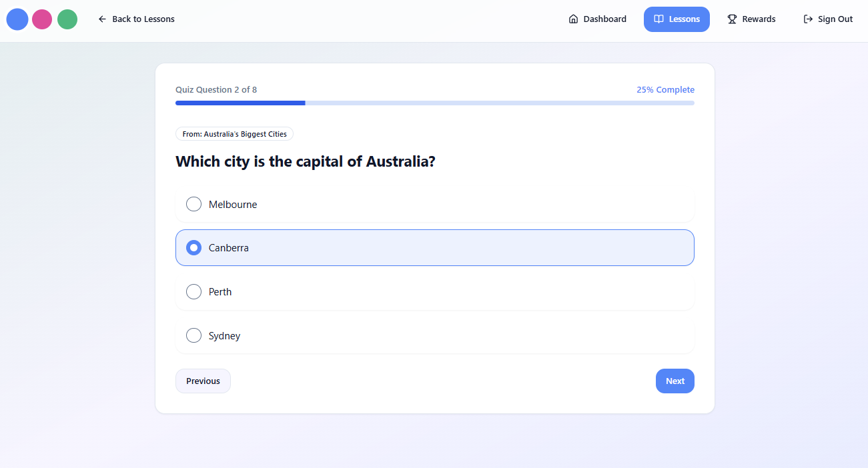
Task: Pick the Sydney radio option
Action: [x=193, y=336]
